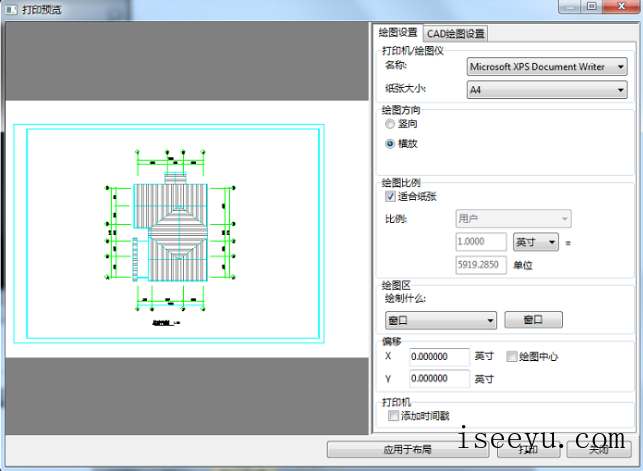
Task: Close the print preview window
Action: point(621,6)
